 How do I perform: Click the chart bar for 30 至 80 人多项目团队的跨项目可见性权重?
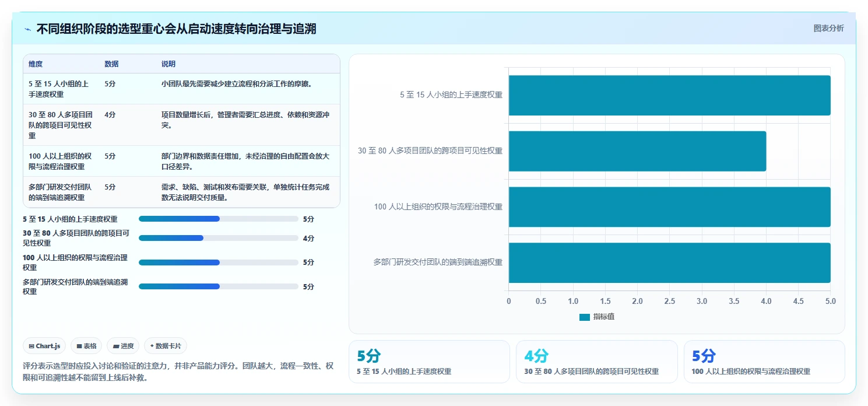pos(637,151)
